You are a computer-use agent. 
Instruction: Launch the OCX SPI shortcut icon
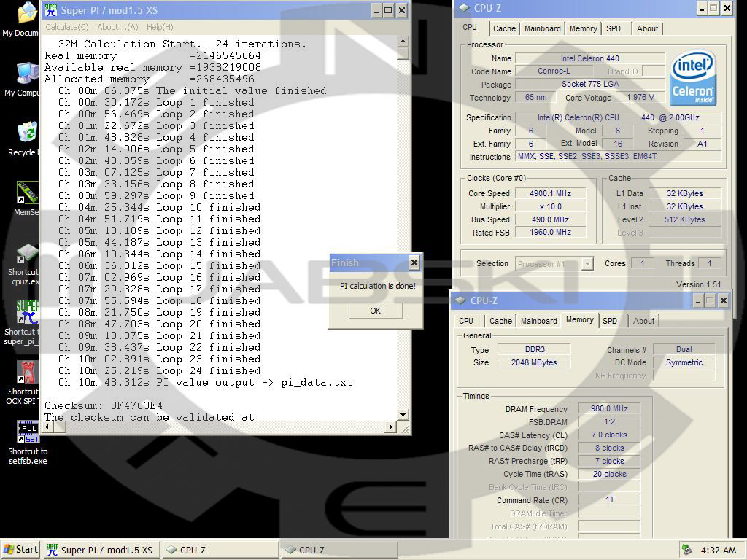tap(27, 372)
